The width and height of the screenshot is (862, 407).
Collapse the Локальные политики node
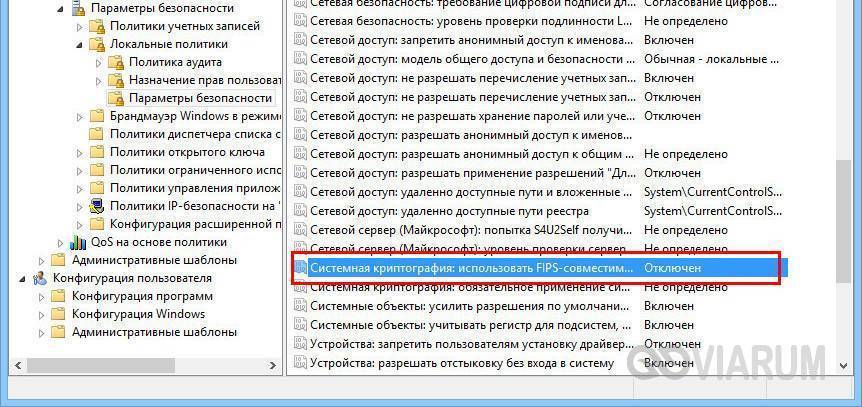pyautogui.click(x=80, y=45)
